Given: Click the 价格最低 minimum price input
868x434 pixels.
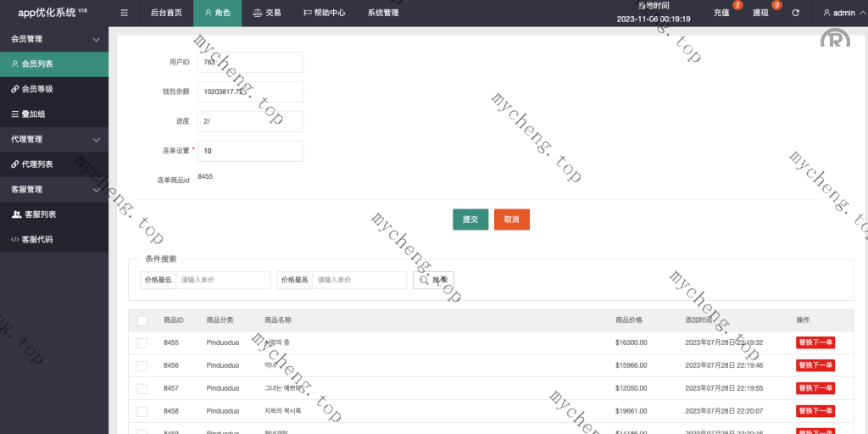Looking at the screenshot, I should pos(223,280).
